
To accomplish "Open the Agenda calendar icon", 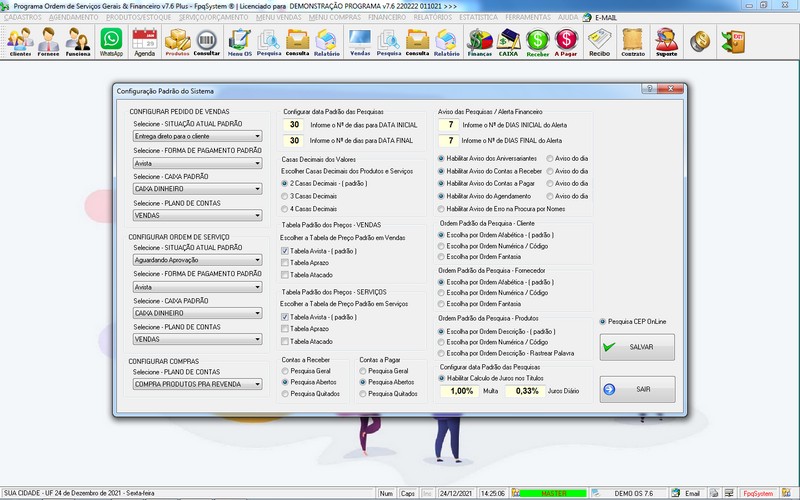I will 144,42.
